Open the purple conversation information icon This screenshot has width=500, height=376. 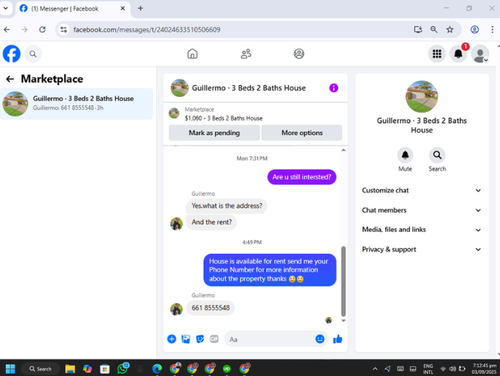(333, 88)
